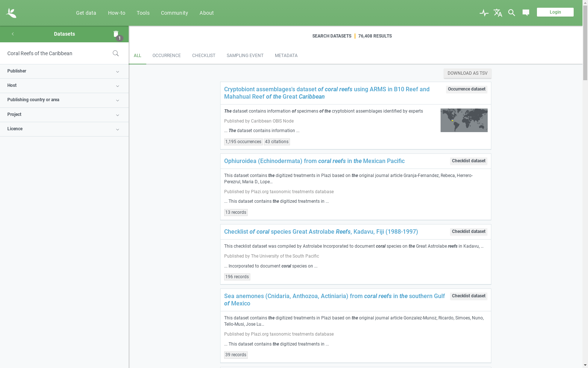Click the 196 records tag

[237, 277]
